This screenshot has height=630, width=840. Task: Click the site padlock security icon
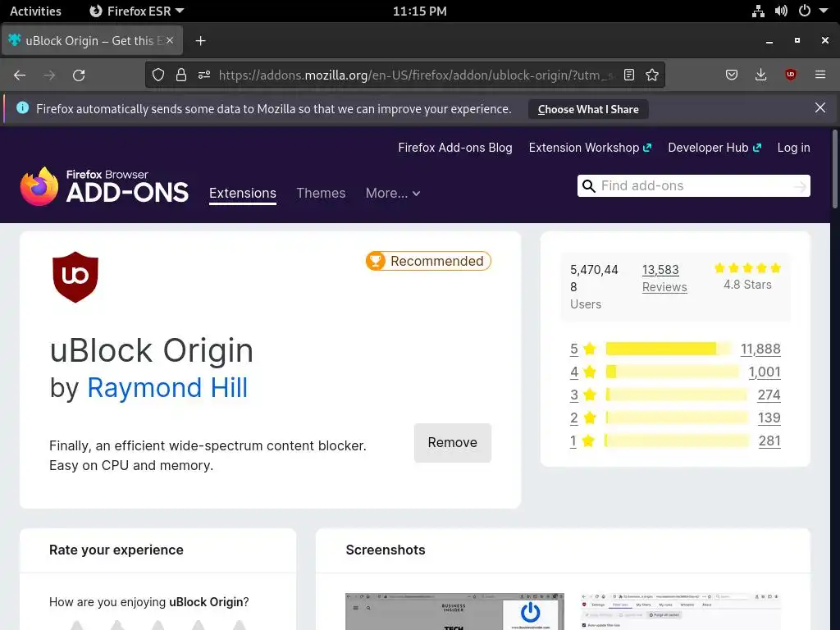point(181,75)
